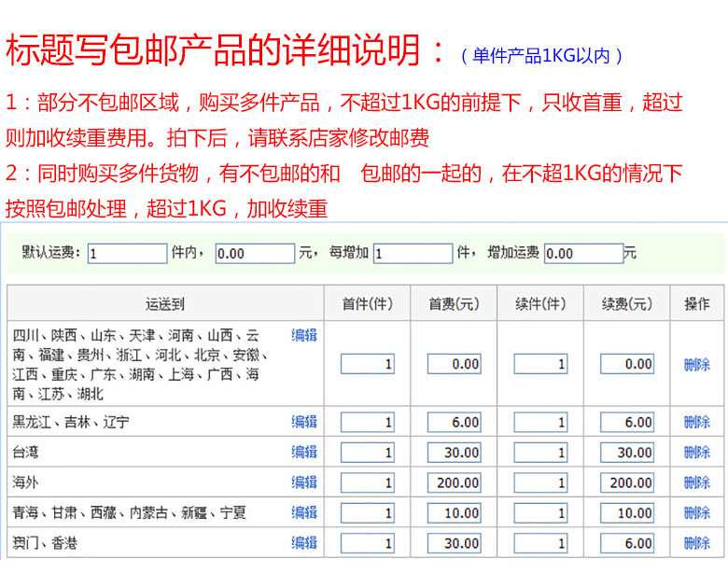
Task: Click first fee 200.00 field in 海外 row
Action: (x=455, y=482)
